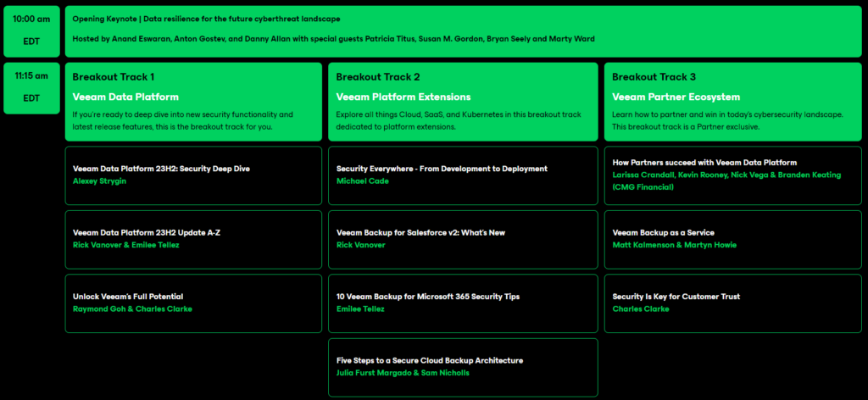Open Veeam Data Platform 23H2: Security Deep Dive session
The image size is (868, 400).
pyautogui.click(x=193, y=175)
